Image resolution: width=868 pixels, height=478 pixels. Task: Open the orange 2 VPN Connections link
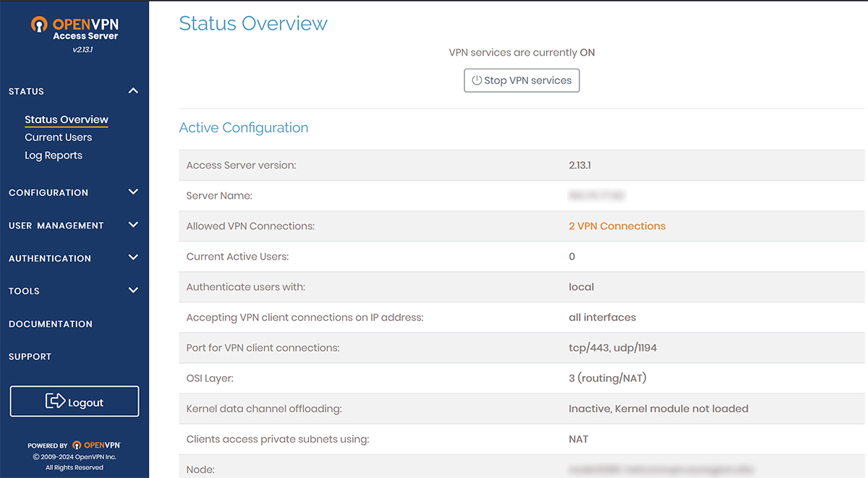coord(617,226)
